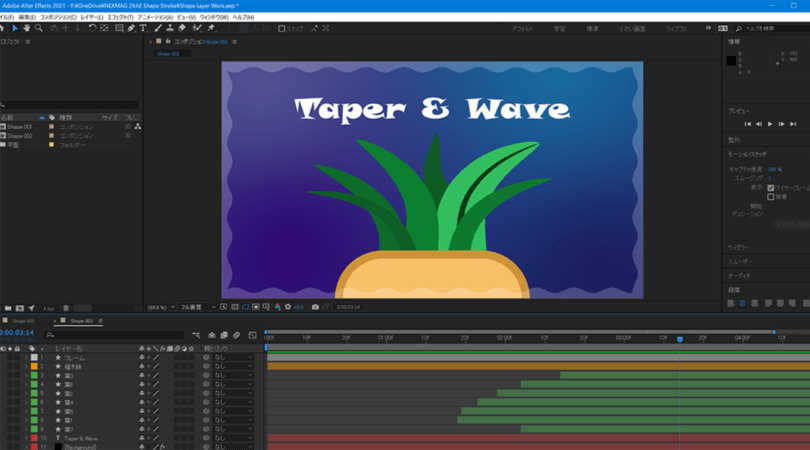
Task: Open the エフェクト(T) menu
Action: coord(119,17)
